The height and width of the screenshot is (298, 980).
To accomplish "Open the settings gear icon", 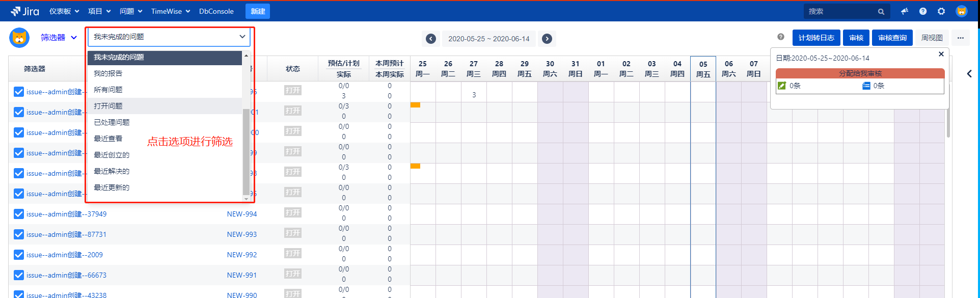I will coord(941,11).
